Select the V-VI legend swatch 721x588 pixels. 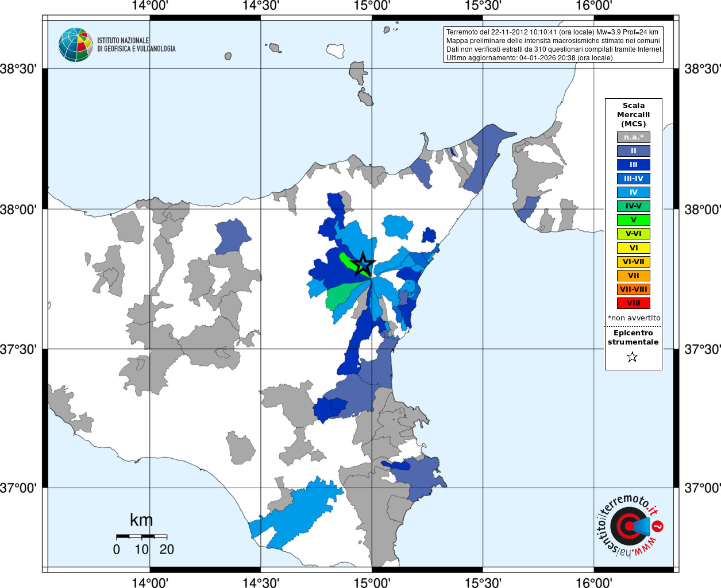634,234
